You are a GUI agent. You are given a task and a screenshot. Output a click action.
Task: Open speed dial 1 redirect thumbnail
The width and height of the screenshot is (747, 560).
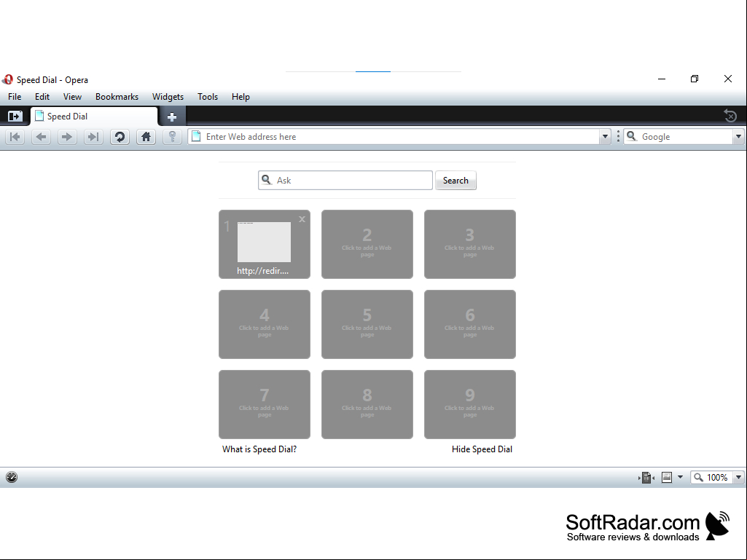coord(265,244)
